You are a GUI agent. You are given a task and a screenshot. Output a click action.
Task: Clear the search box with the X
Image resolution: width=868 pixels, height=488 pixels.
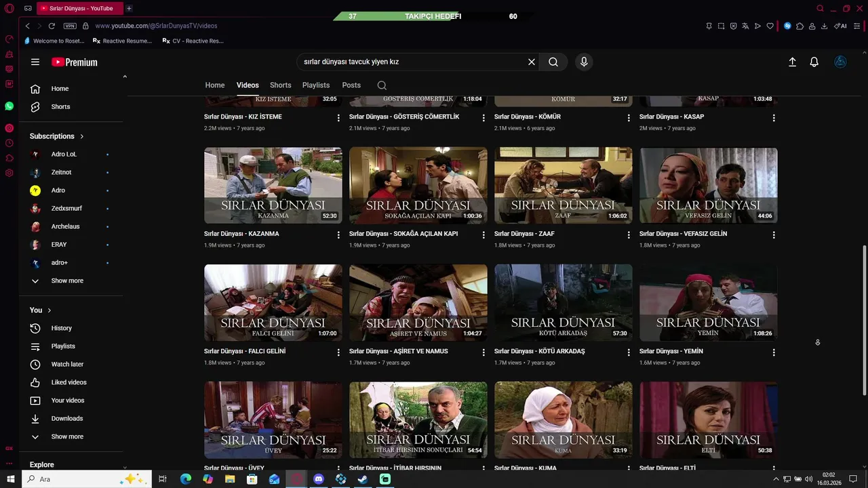click(x=532, y=62)
